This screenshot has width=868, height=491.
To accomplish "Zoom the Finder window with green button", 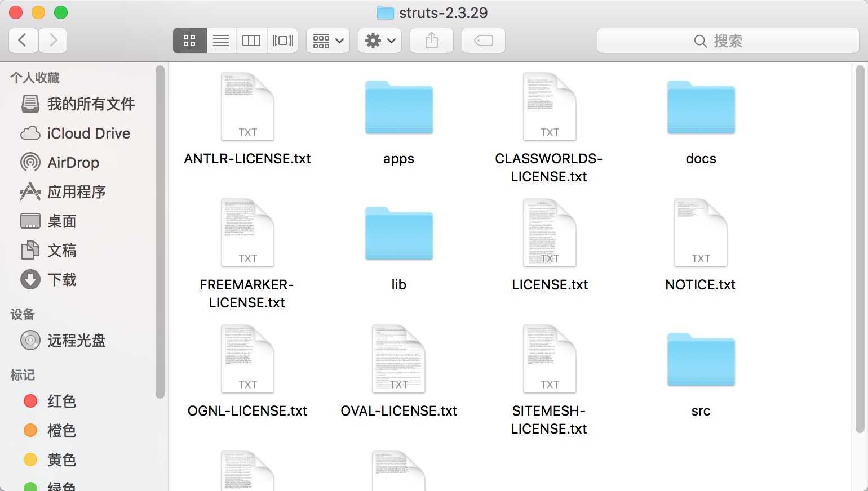I will pos(61,12).
